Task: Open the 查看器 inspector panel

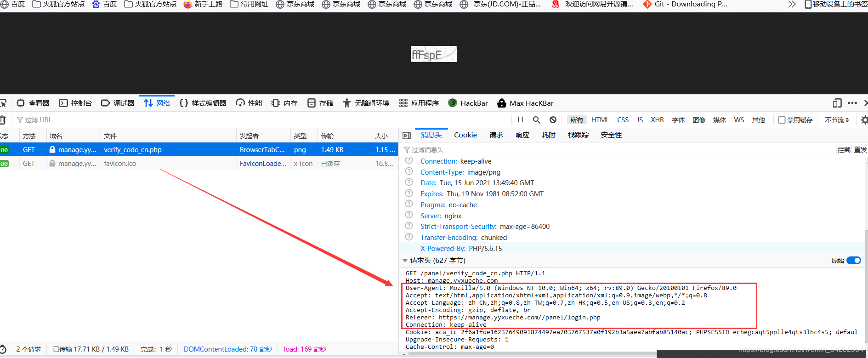Action: [33, 103]
